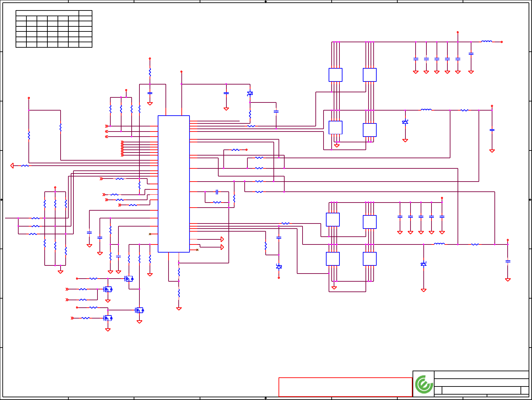Click the upper right-pointing red output port beside the IC
Screen dimensions: 532x400
[x=222, y=239]
